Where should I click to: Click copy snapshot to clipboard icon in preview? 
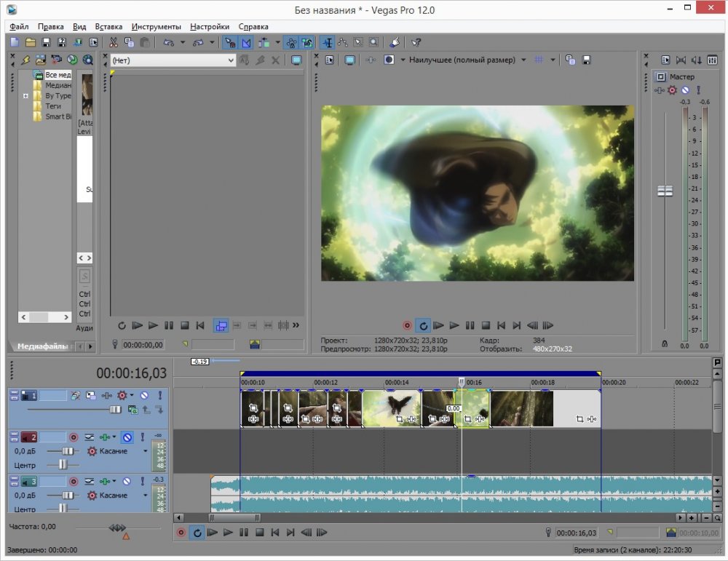pyautogui.click(x=571, y=60)
